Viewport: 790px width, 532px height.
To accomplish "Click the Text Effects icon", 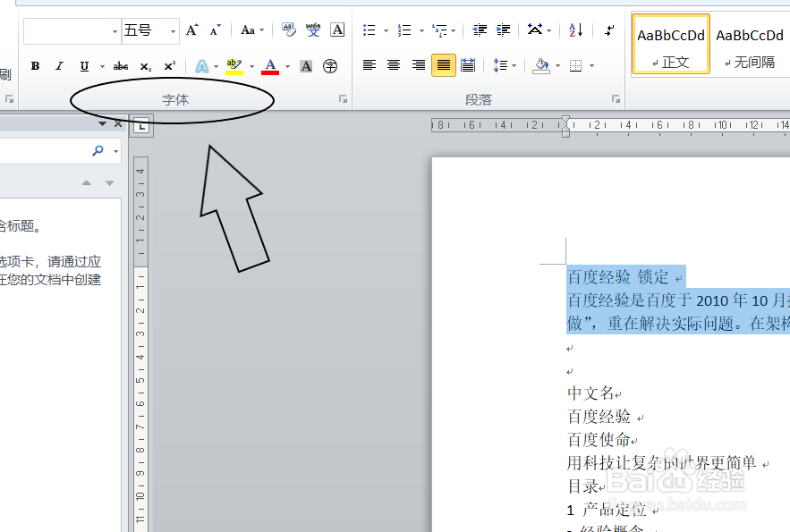I will click(x=202, y=66).
